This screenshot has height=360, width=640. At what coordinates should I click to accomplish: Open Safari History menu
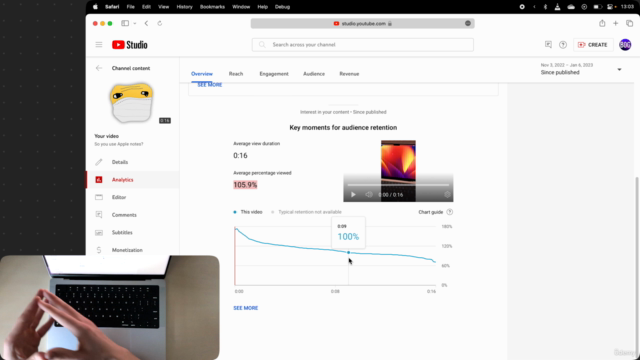(184, 7)
